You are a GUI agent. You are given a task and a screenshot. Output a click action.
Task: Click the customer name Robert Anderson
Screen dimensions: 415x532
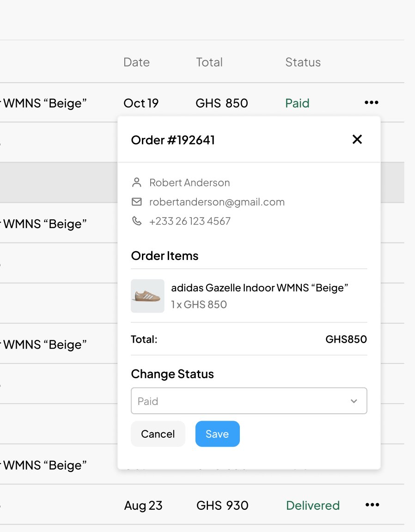coord(189,182)
